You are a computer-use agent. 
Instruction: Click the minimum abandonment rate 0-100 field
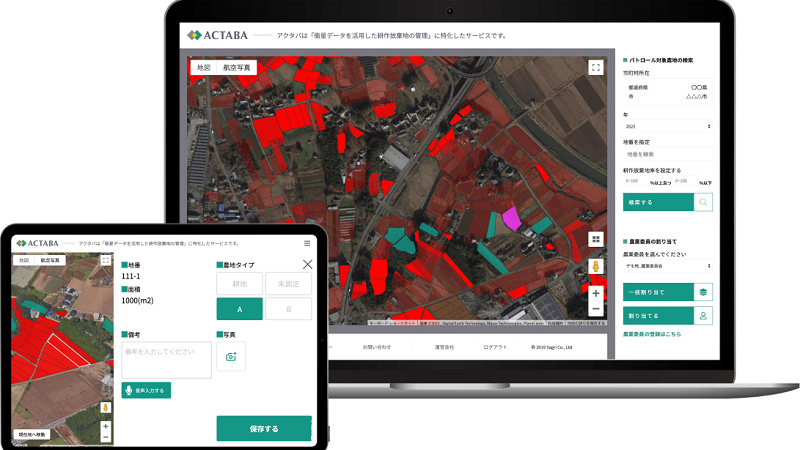point(635,181)
